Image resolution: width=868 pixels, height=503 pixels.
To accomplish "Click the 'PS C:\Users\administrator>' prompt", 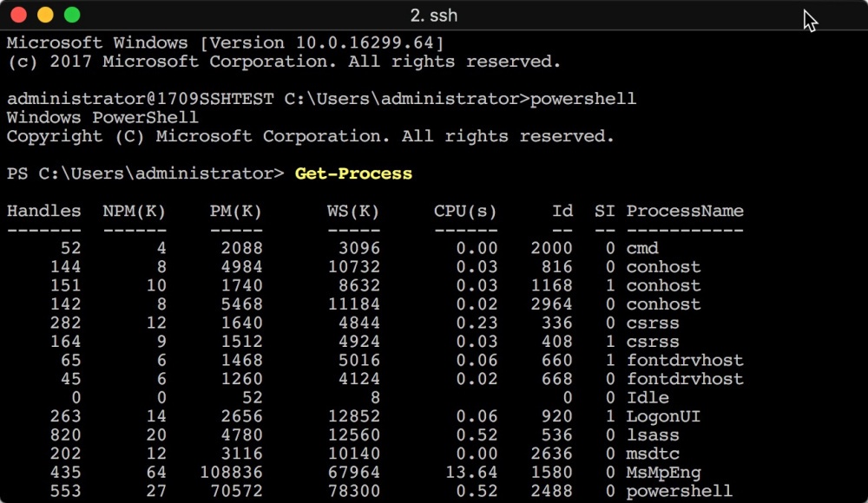I will (145, 173).
